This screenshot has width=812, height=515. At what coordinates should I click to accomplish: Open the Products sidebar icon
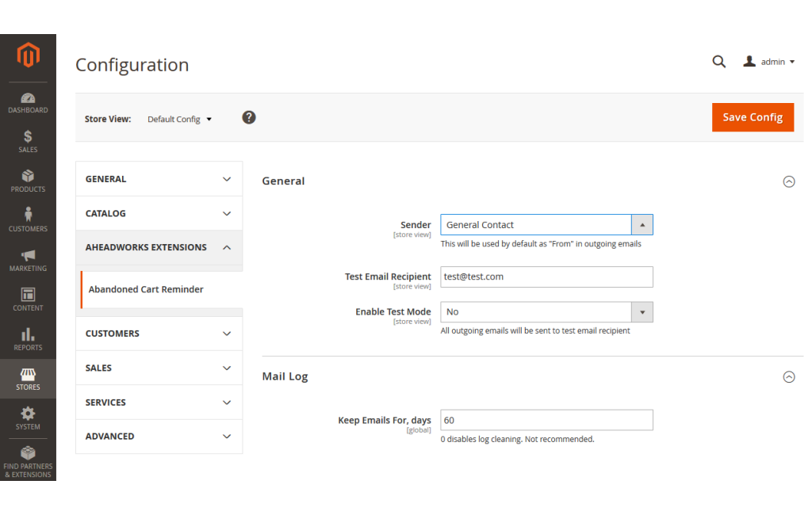point(28,181)
